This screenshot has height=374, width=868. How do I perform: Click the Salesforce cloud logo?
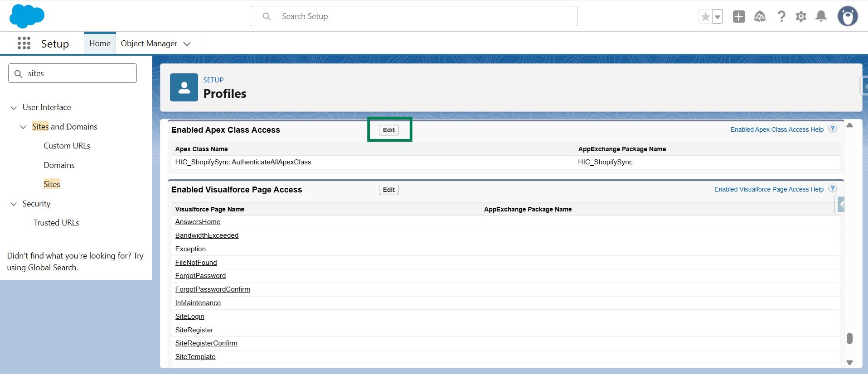click(27, 16)
